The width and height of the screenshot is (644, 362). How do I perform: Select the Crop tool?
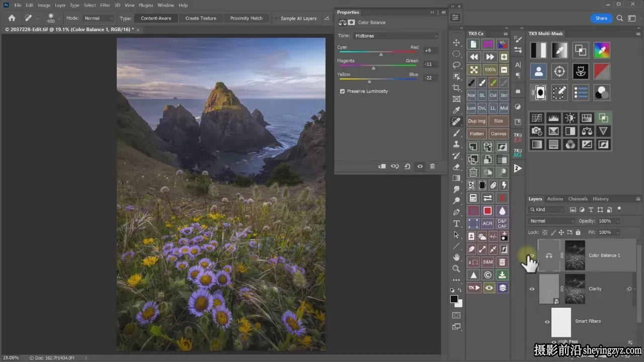coord(456,87)
